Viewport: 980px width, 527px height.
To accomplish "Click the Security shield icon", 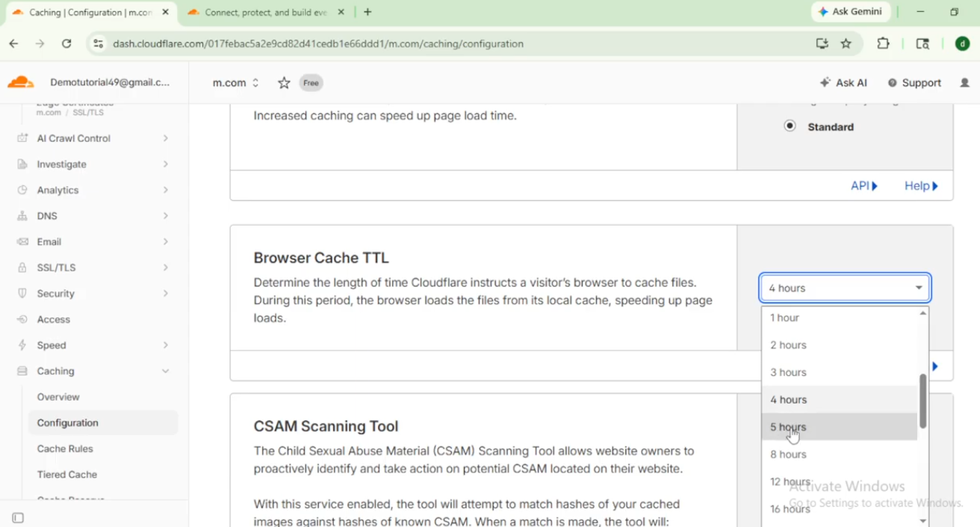I will pos(22,293).
